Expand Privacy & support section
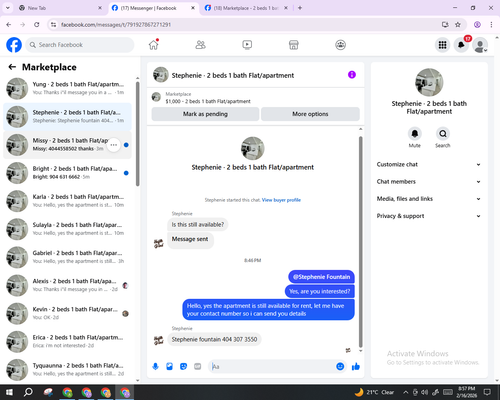 429,216
